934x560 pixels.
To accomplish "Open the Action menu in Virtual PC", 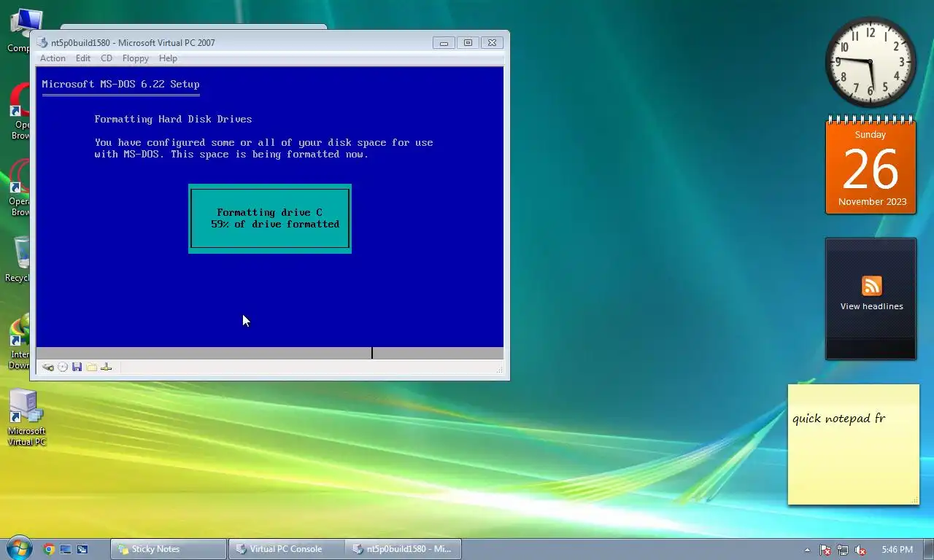I will (x=53, y=58).
